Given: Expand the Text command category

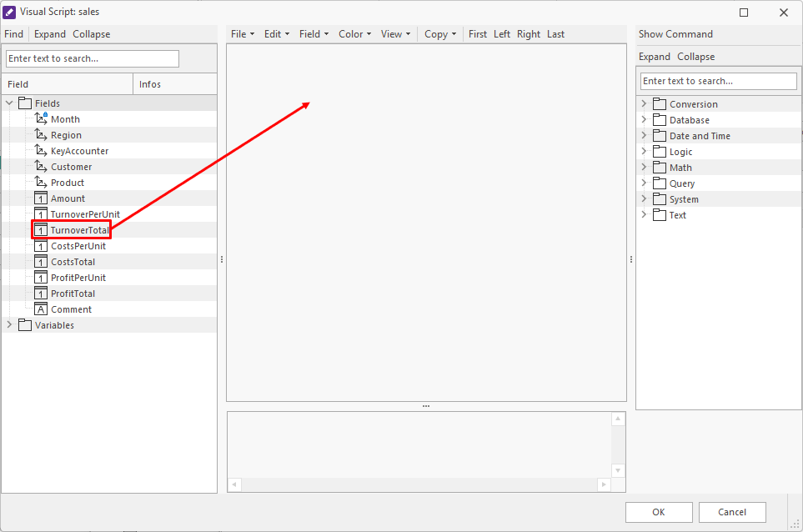Looking at the screenshot, I should click(x=644, y=214).
